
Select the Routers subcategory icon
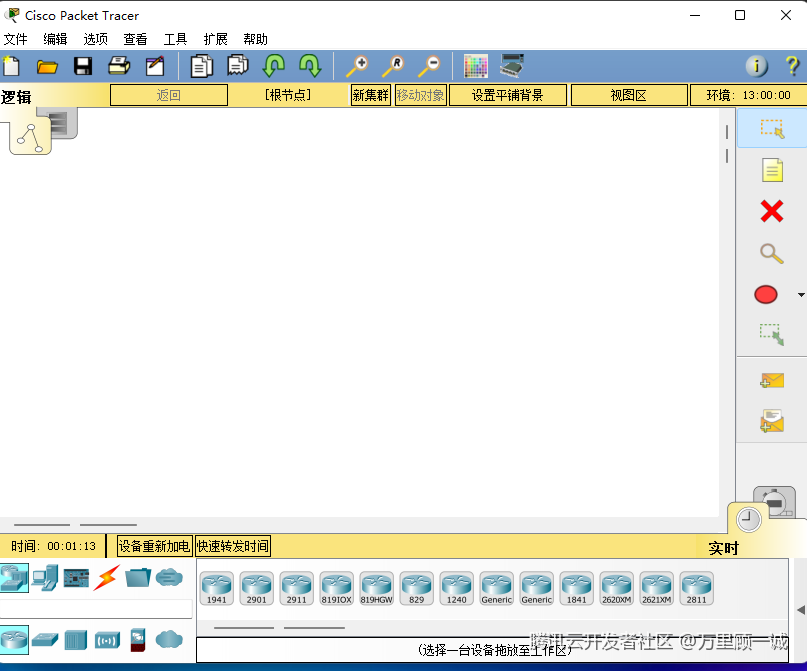[14, 640]
